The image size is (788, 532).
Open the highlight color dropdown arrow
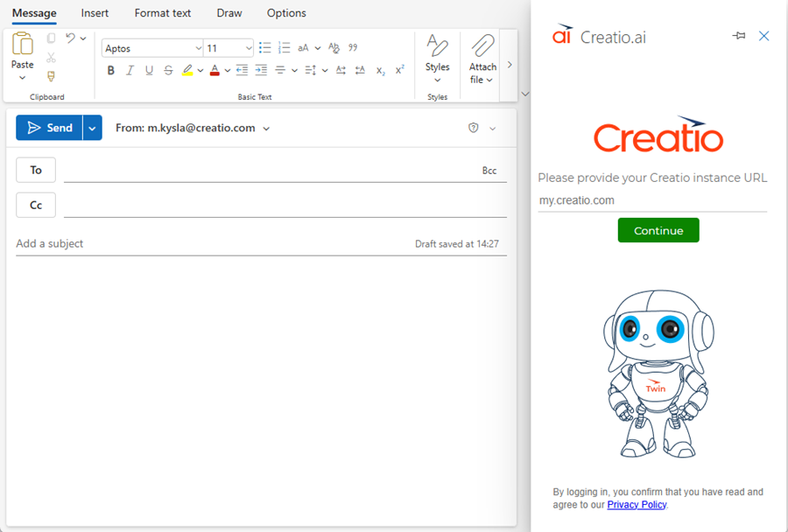click(200, 71)
